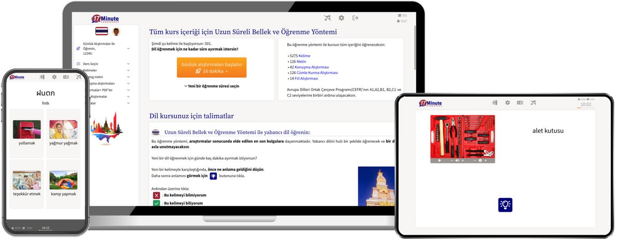Open settings gear in laptop header
Screen dimensions: 644x245
click(x=341, y=18)
